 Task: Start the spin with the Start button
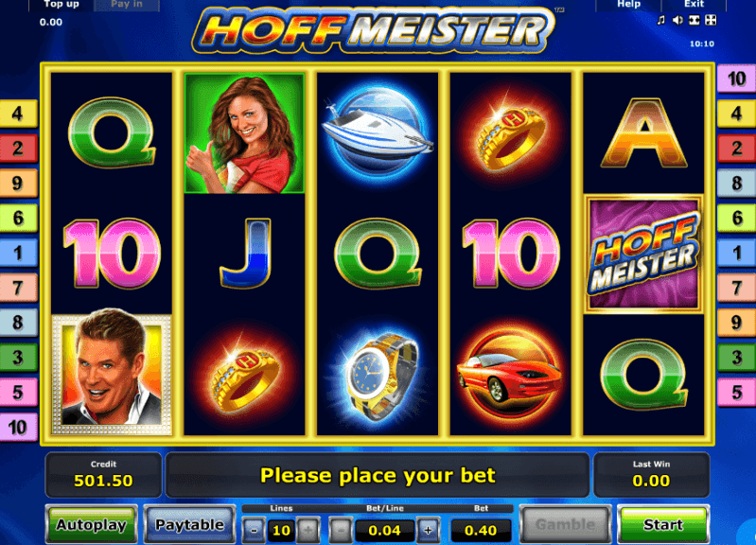(663, 525)
